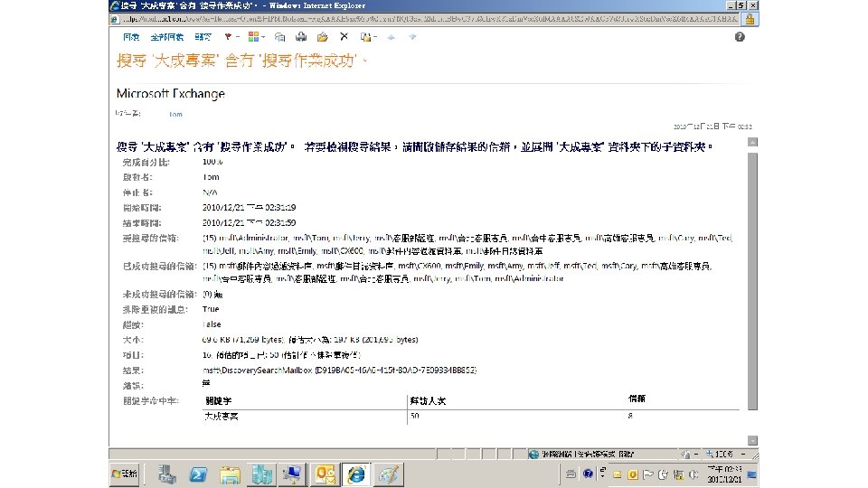The width and height of the screenshot is (868, 488).
Task: Click the Outlook tray icon
Action: tap(633, 474)
